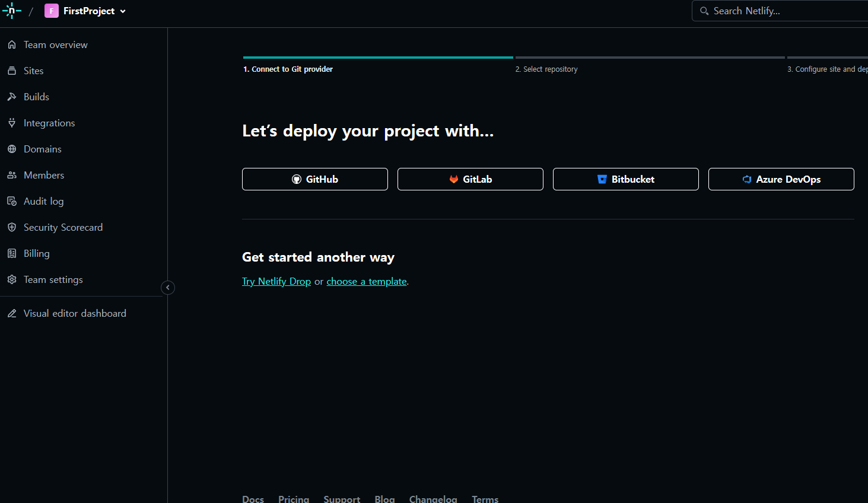
Task: Select the Members icon
Action: click(x=12, y=174)
